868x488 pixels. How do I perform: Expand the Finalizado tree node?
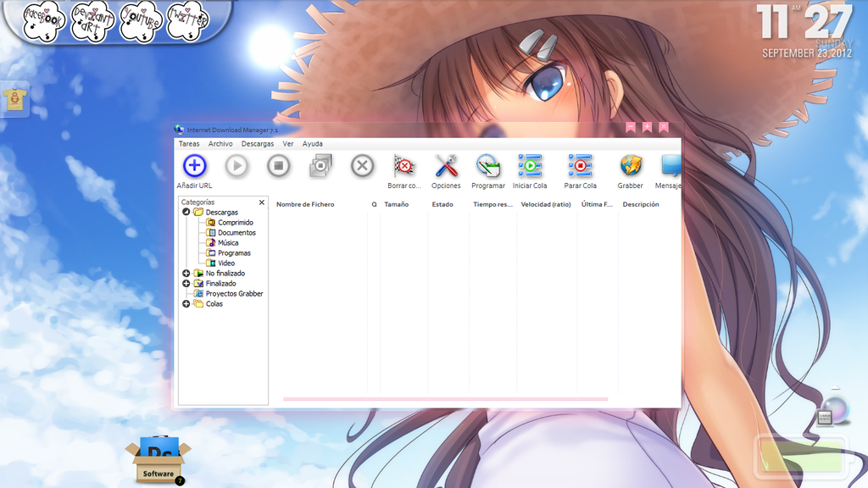coord(186,283)
